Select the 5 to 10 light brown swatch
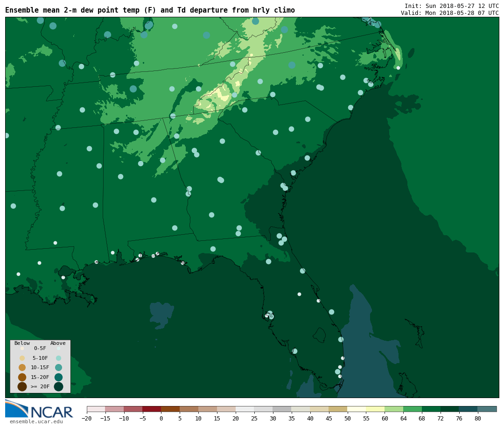The image size is (504, 427). [x=189, y=409]
